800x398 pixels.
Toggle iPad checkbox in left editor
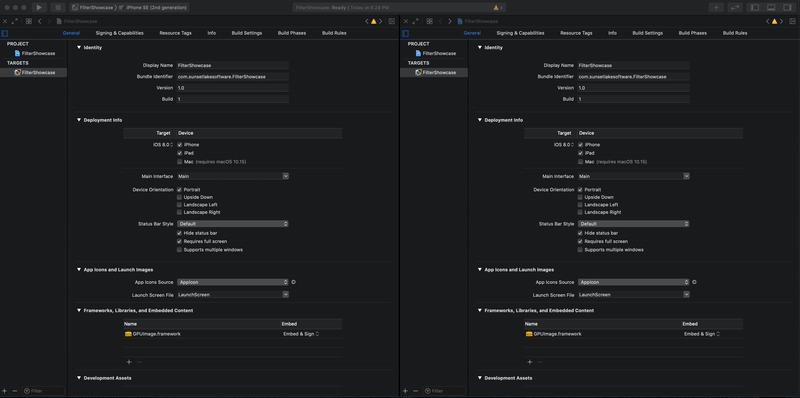coord(180,153)
